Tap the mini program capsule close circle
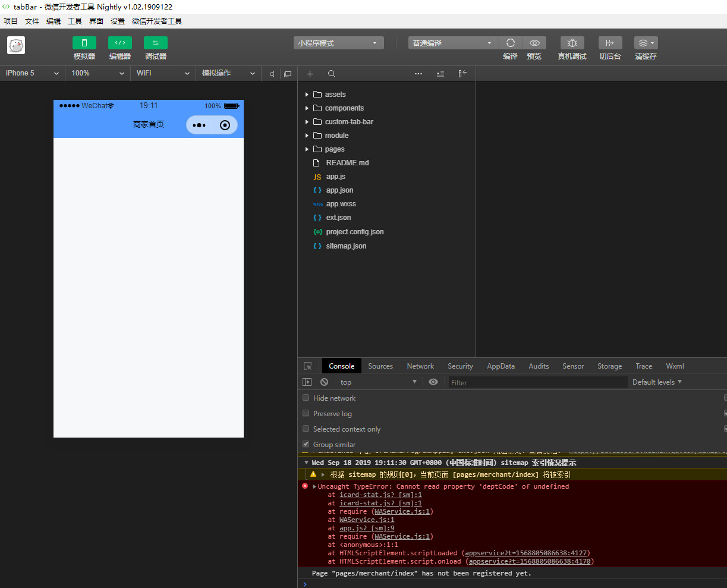727x588 pixels. click(x=225, y=125)
